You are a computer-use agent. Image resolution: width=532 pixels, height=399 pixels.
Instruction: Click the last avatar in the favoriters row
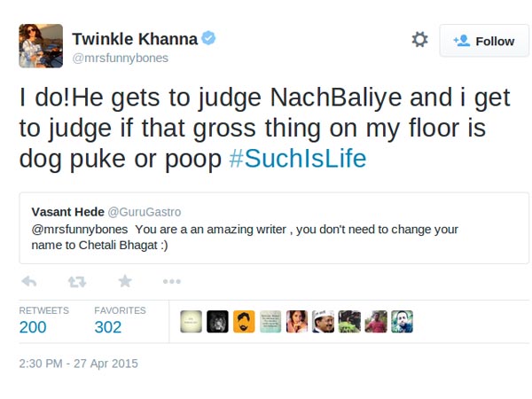click(x=402, y=322)
